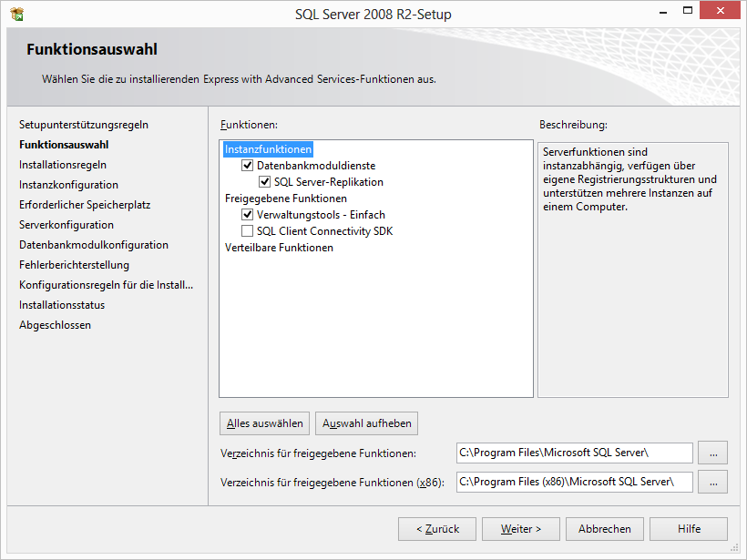Image resolution: width=747 pixels, height=560 pixels.
Task: Toggle the Datenbankmoduldienste checkbox
Action: [247, 166]
